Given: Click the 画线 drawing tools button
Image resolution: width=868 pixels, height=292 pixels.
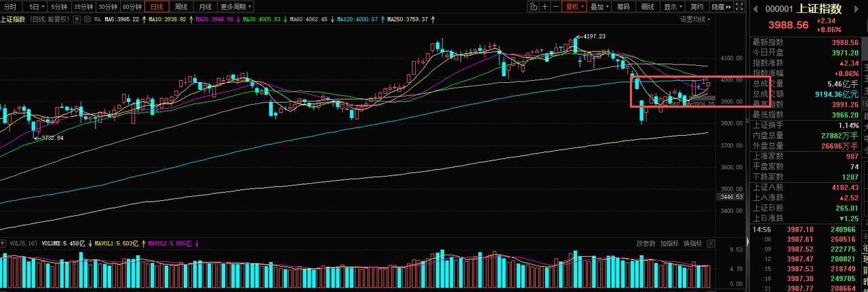Looking at the screenshot, I should pos(648,7).
